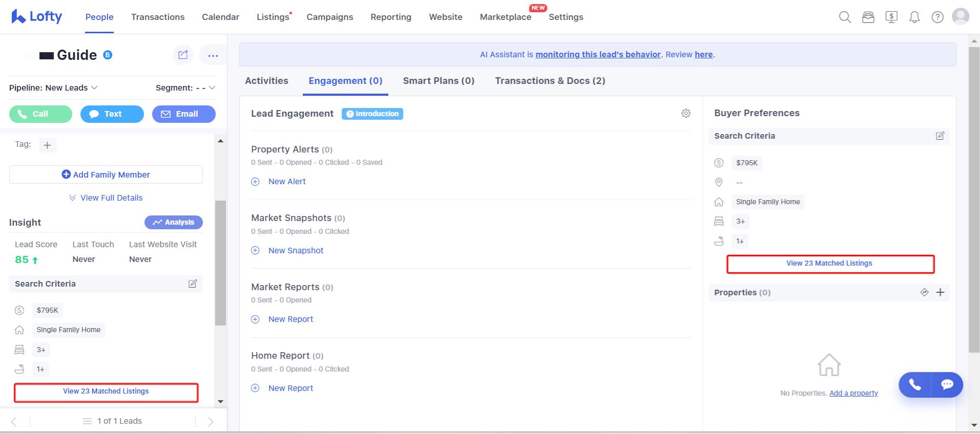Click the left panel scroll down arrow
Screen dimensions: 980x434
tap(221, 402)
